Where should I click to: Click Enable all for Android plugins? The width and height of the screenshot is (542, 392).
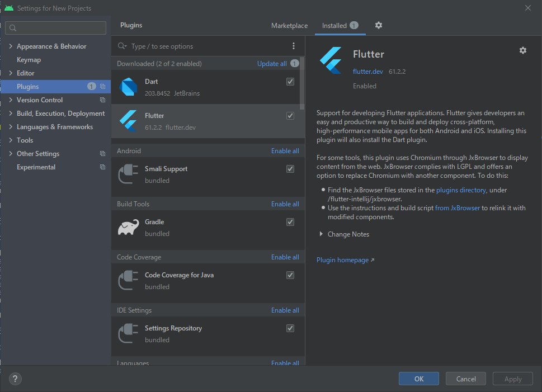(x=285, y=151)
